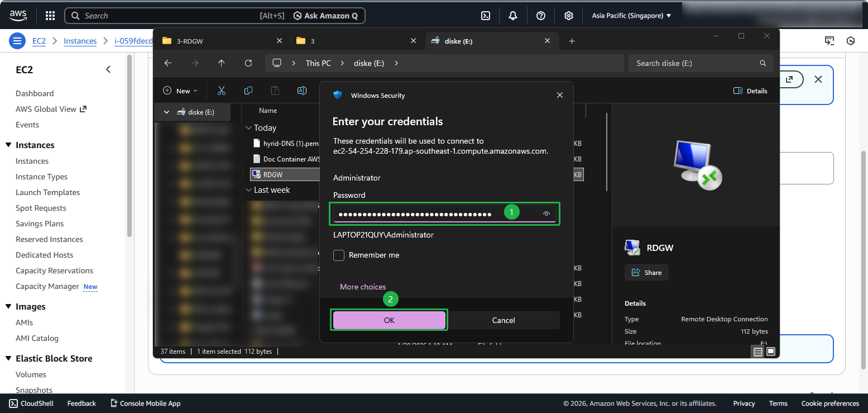868x413 pixels.
Task: Open the AWS services grid menu
Action: point(50,16)
